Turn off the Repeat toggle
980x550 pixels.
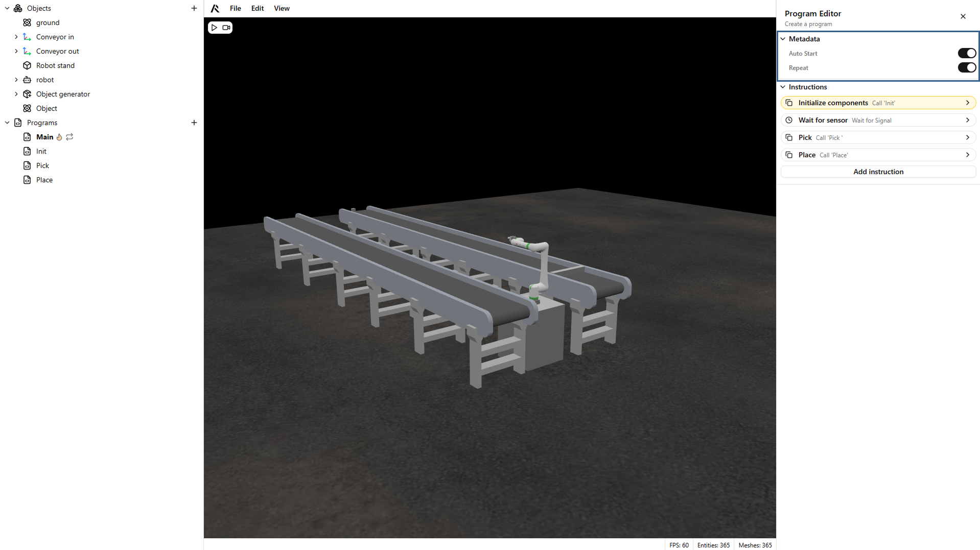[966, 67]
